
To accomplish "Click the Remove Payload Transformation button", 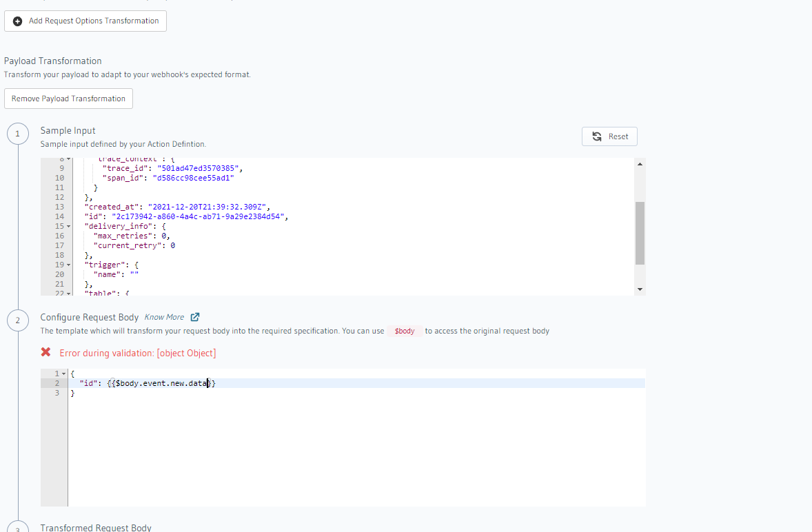I will point(68,99).
